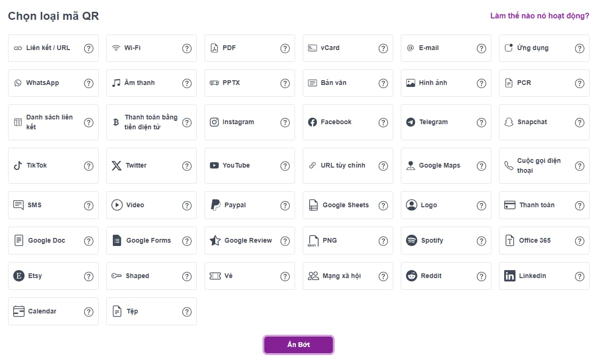Choose the Google Doc QR type
The width and height of the screenshot is (600, 364).
click(x=53, y=241)
